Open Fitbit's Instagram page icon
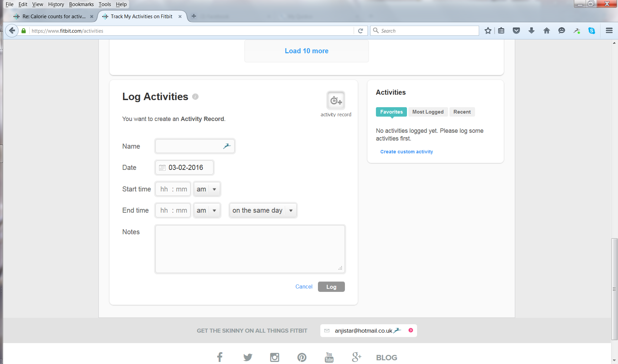Image resolution: width=618 pixels, height=364 pixels. [275, 357]
